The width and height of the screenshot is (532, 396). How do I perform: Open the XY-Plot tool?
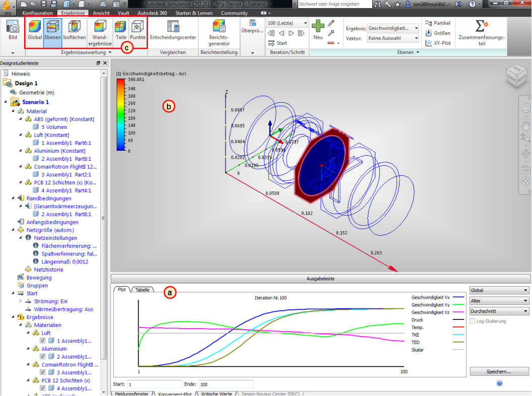(x=438, y=43)
